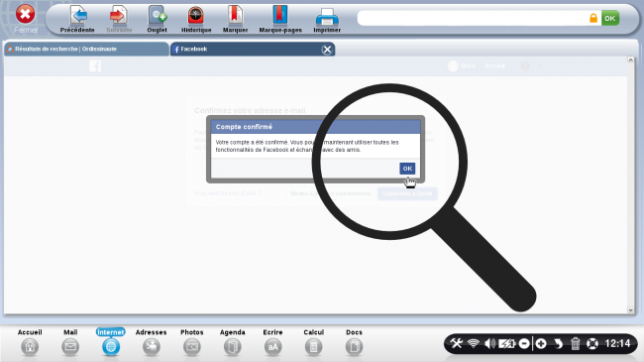Open the Mail application
The width and height of the screenshot is (644, 362).
point(70,342)
